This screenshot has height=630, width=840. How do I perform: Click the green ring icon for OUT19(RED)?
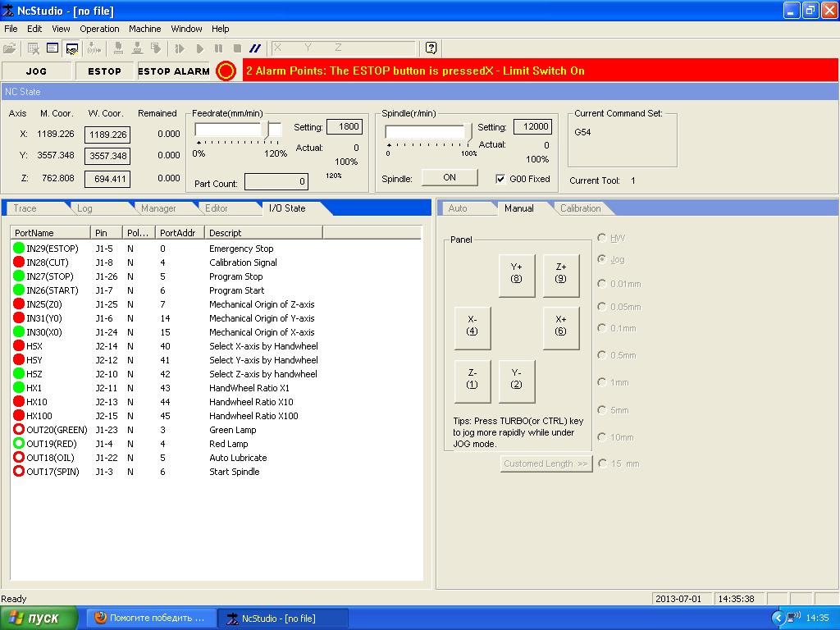[19, 443]
